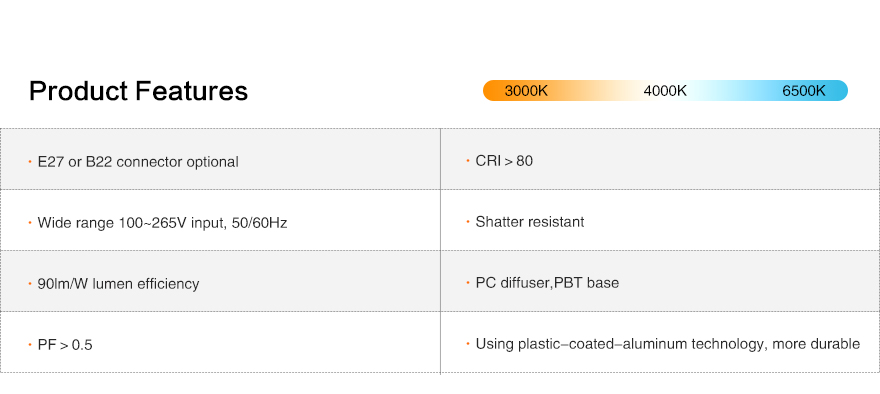Click the Shatter resistant feature text
This screenshot has height=394, width=880.
(x=530, y=222)
